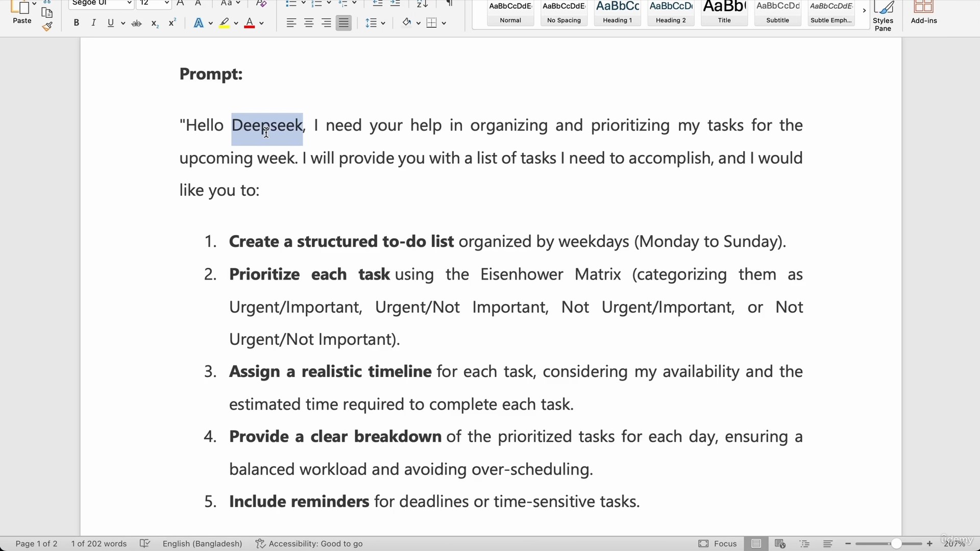The height and width of the screenshot is (551, 980).
Task: Click the Borders icon
Action: [432, 23]
